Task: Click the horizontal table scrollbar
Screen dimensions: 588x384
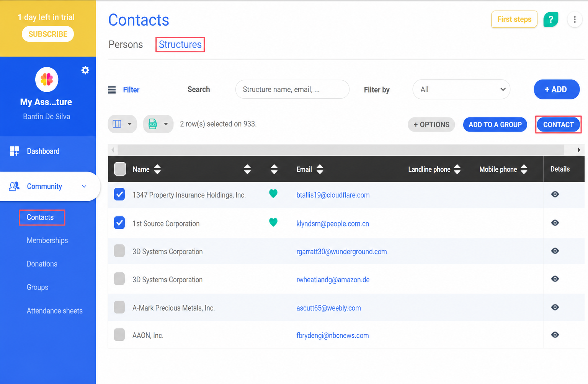Action: coord(341,150)
